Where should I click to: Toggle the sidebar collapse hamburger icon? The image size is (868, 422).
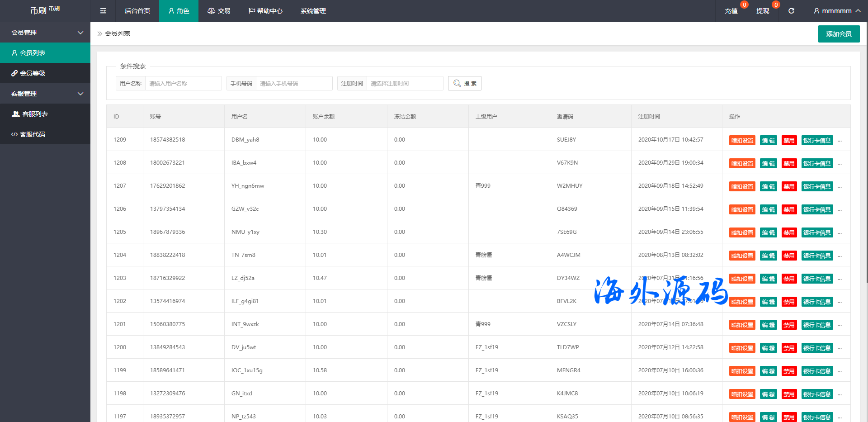(x=103, y=11)
